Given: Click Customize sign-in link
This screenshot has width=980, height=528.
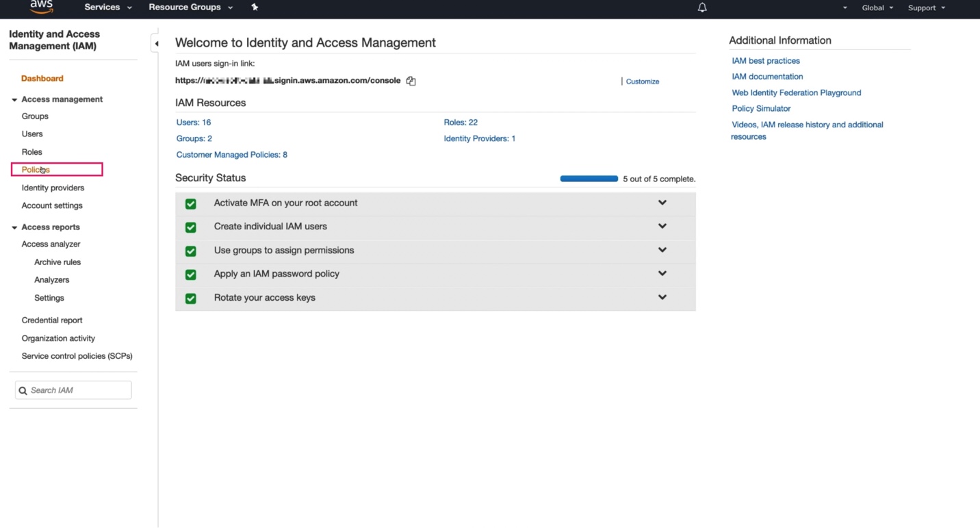Looking at the screenshot, I should 643,81.
